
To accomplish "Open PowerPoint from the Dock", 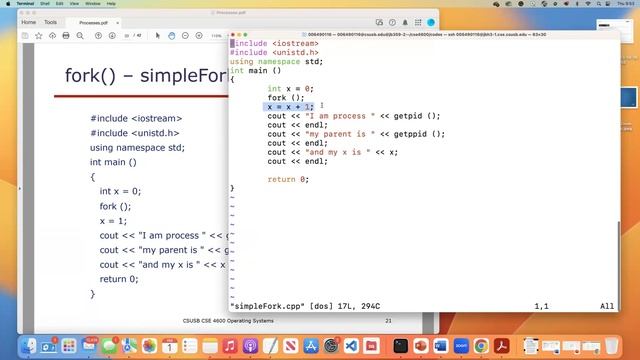I will [x=421, y=346].
